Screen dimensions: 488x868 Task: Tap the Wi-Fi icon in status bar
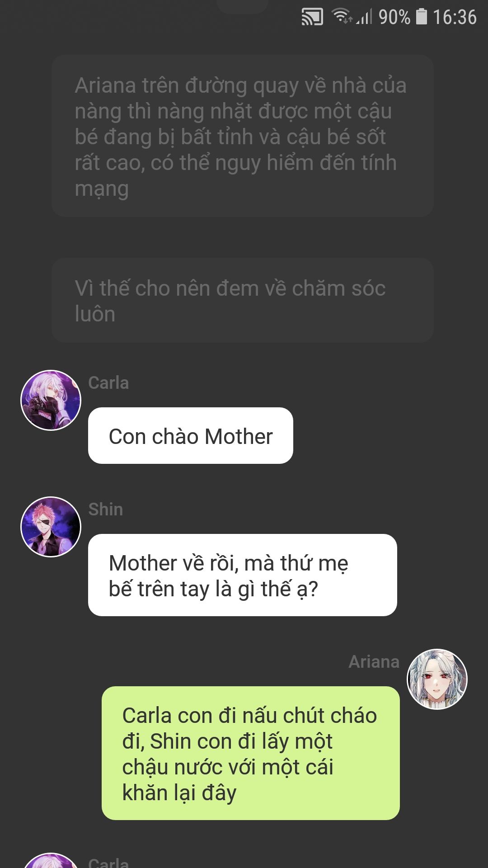click(342, 16)
